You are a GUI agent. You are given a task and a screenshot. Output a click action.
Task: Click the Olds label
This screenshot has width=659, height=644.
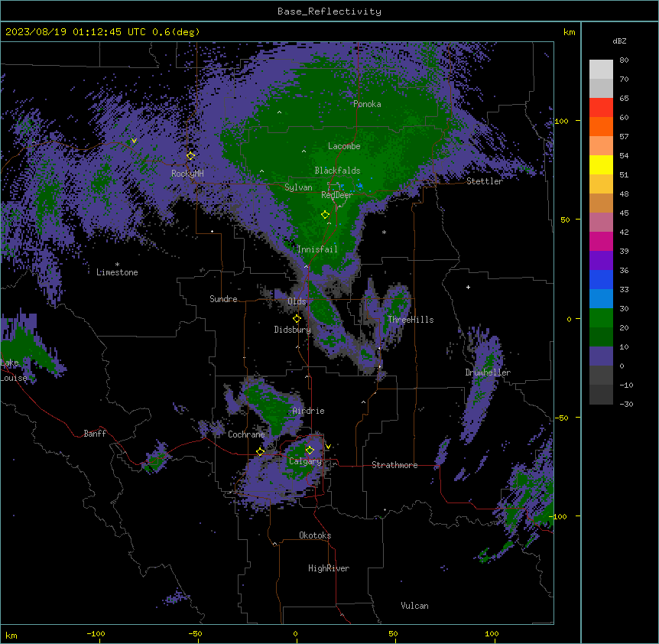tap(297, 301)
